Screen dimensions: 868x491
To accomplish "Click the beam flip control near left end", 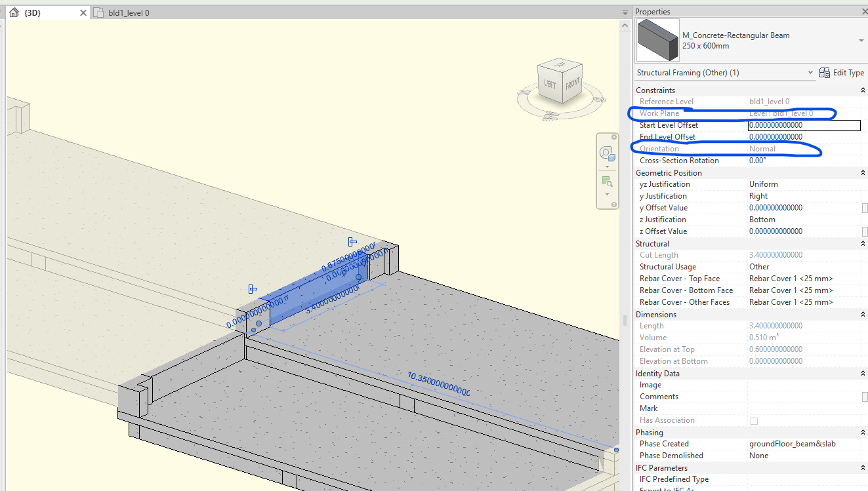I will coord(253,289).
